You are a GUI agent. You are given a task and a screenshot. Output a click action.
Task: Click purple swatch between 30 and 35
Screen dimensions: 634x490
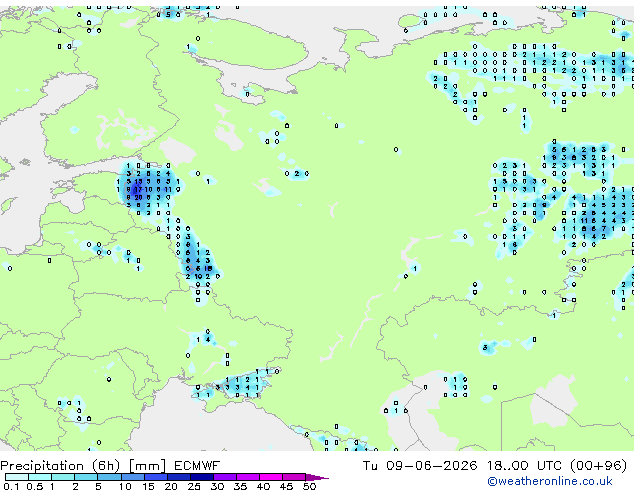(225, 477)
